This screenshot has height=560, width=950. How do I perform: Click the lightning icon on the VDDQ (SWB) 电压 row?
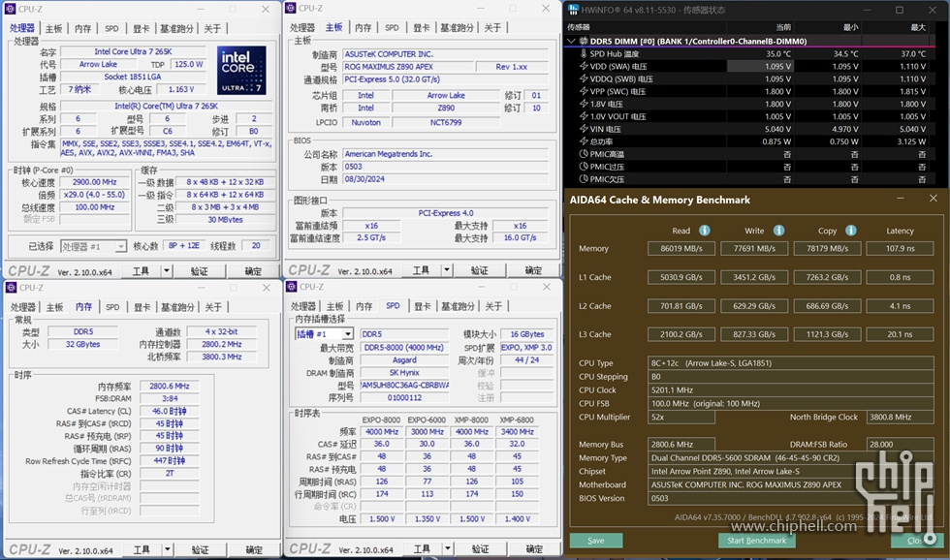point(584,78)
